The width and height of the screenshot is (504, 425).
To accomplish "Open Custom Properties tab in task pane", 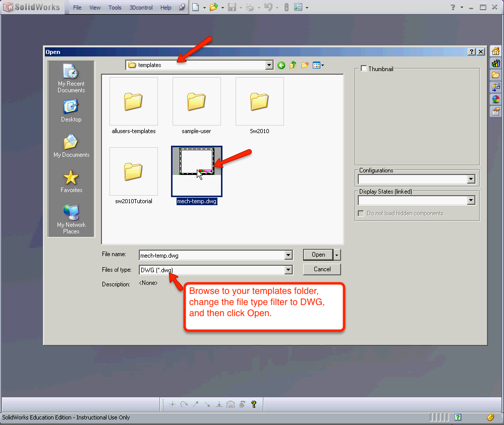I will (495, 111).
